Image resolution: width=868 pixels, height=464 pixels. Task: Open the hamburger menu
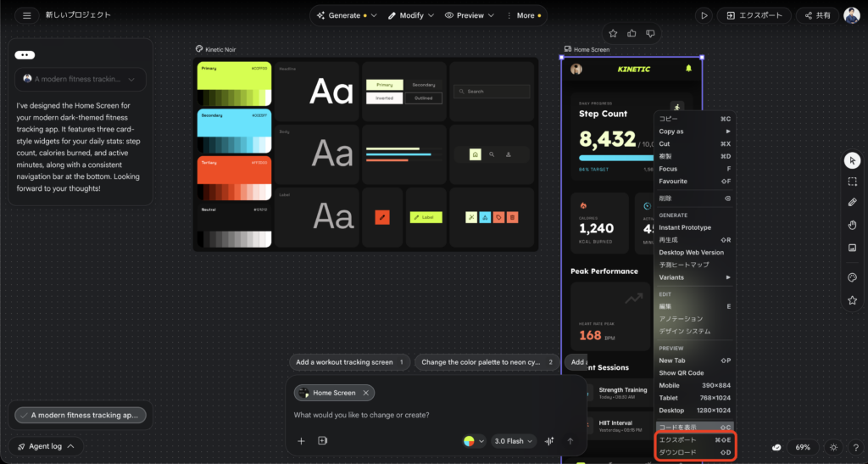[x=27, y=15]
